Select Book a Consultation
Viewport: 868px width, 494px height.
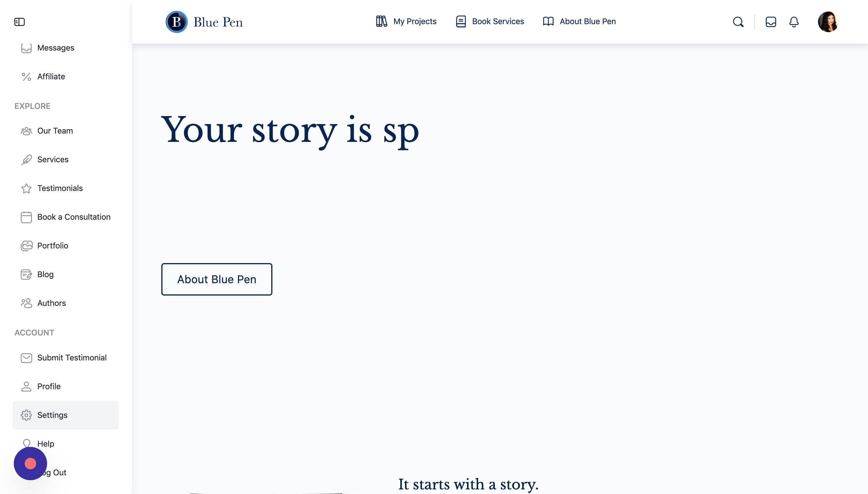(66, 217)
